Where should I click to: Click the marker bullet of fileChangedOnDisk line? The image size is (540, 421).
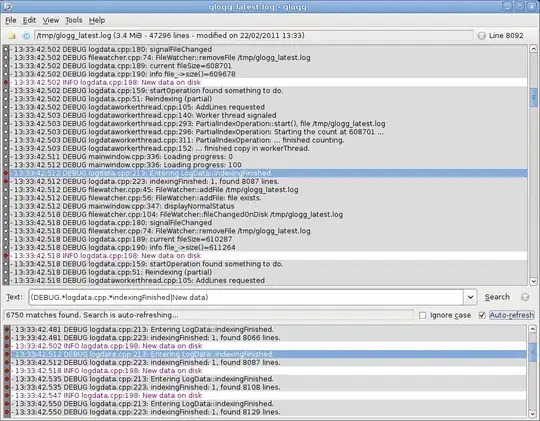point(6,215)
